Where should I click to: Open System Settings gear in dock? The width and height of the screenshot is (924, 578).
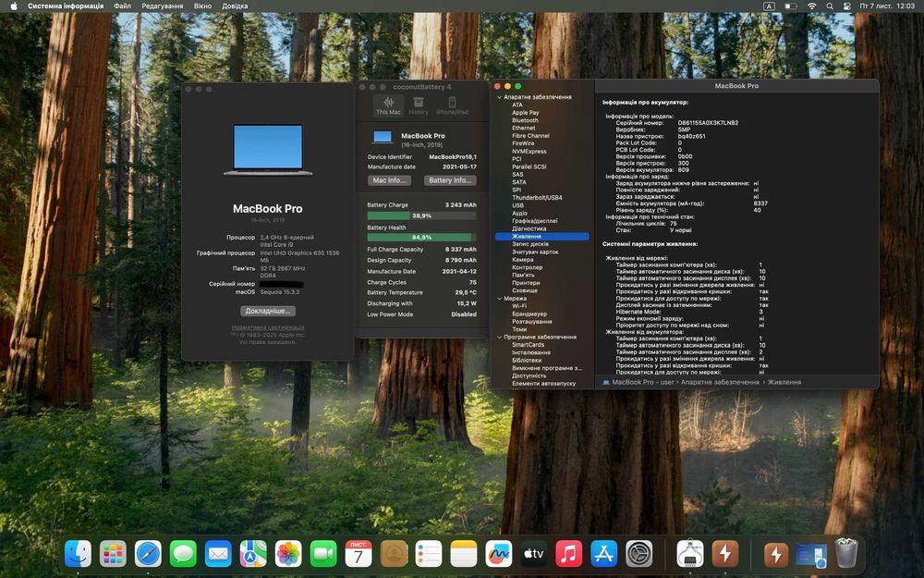click(638, 554)
